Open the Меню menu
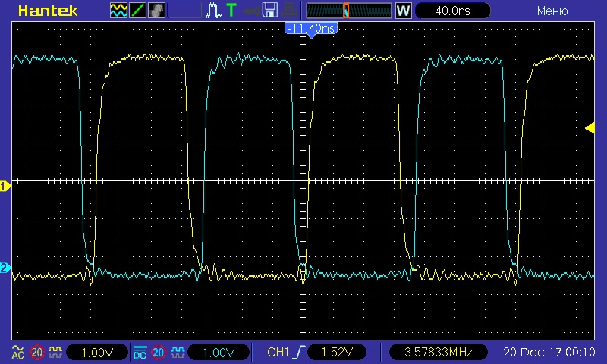Image resolution: width=607 pixels, height=364 pixels. coord(552,11)
